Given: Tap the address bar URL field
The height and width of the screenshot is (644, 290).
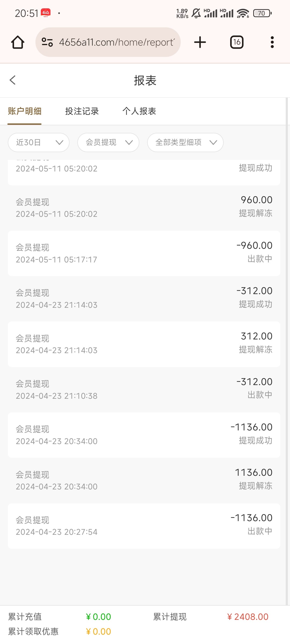Looking at the screenshot, I should tap(117, 42).
